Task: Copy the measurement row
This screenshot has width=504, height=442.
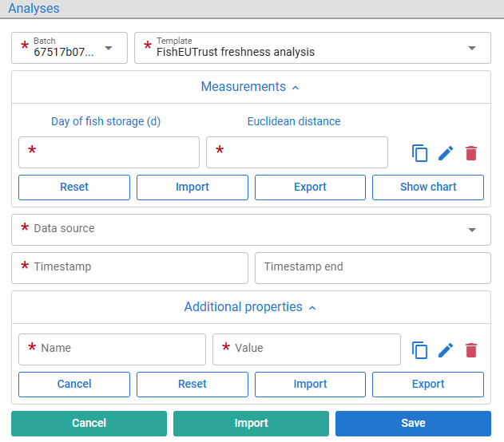Action: [419, 153]
